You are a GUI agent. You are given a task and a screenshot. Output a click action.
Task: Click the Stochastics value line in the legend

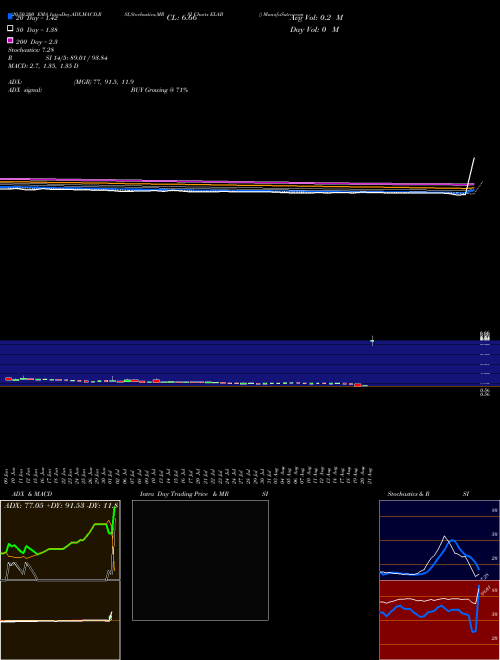point(31,50)
